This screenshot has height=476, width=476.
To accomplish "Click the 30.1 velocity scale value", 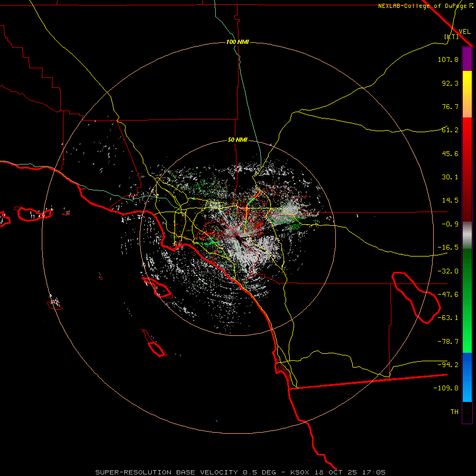I will (450, 177).
